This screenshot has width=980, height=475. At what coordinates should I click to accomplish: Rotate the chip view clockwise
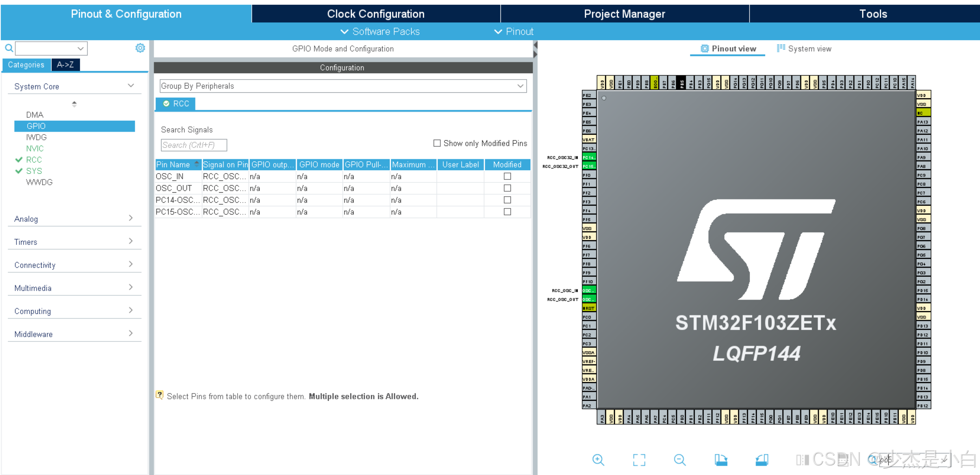tap(721, 460)
